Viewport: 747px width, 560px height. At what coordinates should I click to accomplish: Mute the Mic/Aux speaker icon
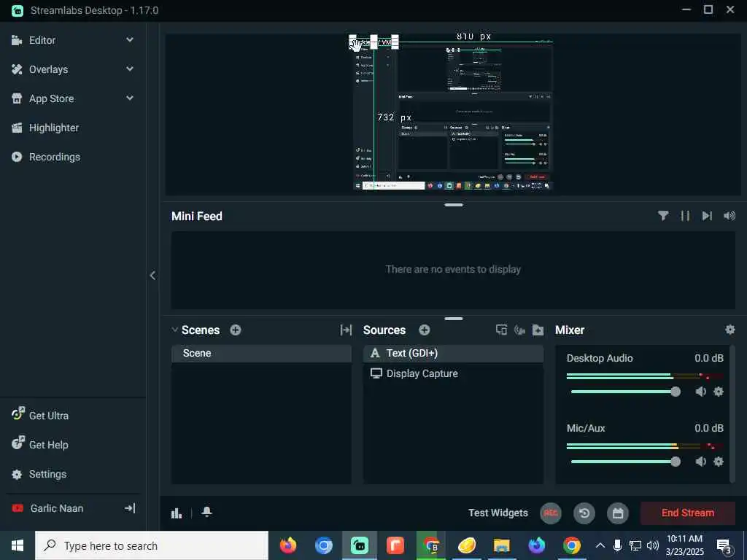click(700, 462)
